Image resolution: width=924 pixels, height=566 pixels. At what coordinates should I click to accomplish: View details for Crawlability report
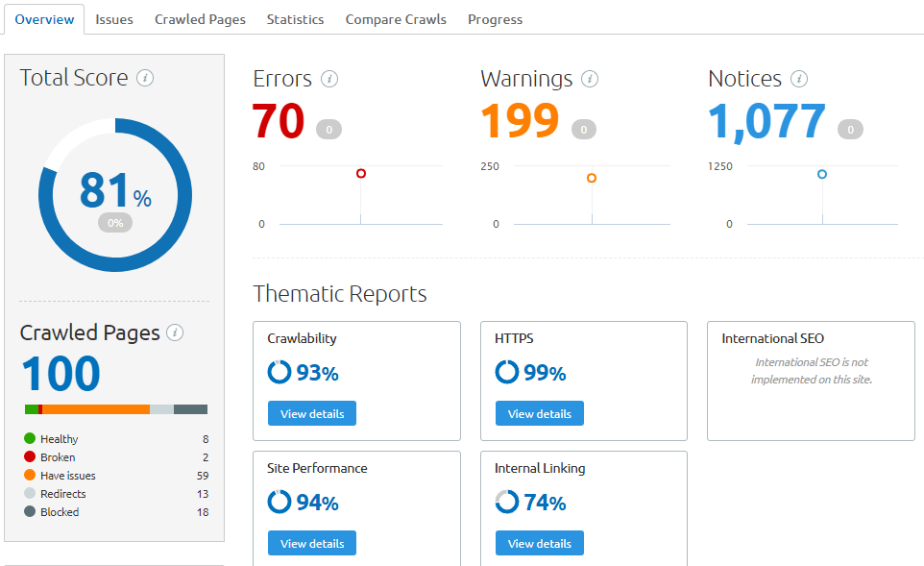pos(311,413)
